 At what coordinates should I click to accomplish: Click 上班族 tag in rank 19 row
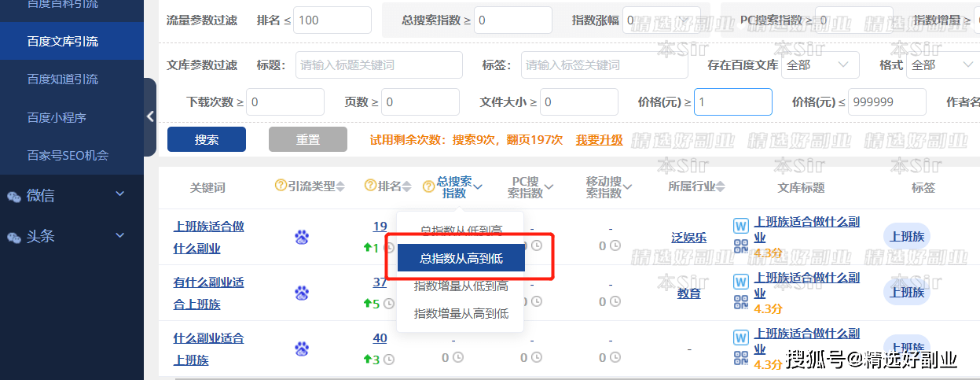click(908, 236)
